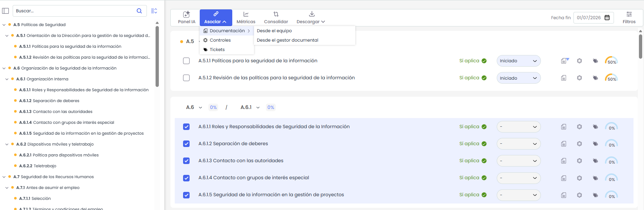The height and width of the screenshot is (210, 644).
Task: Collapse the A.6.2 Dispositivos móviles tree node
Action: tap(7, 144)
